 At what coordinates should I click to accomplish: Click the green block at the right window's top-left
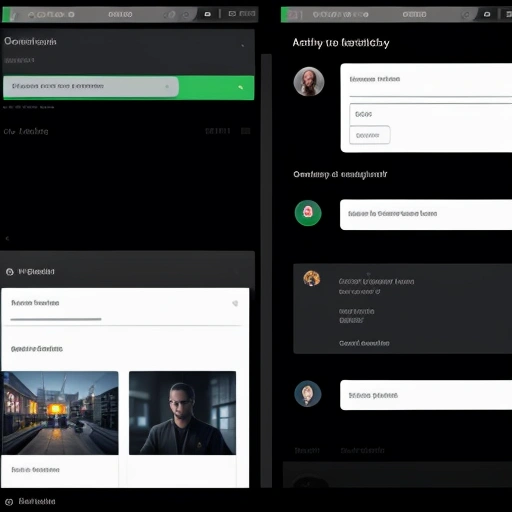pyautogui.click(x=284, y=15)
